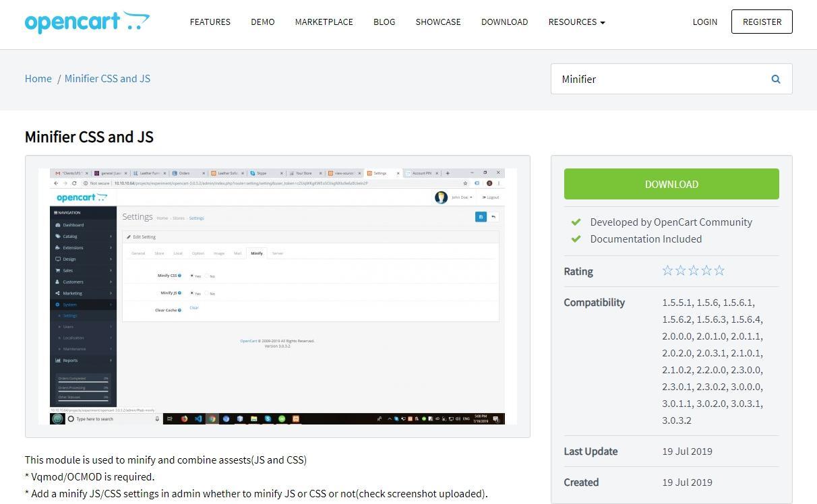
Task: Rate the extension three stars
Action: coord(694,270)
